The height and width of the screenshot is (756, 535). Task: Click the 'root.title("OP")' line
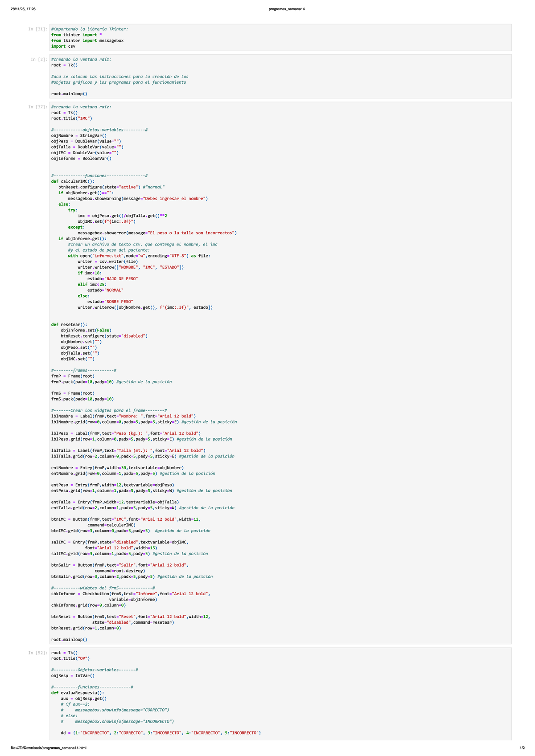(70, 658)
